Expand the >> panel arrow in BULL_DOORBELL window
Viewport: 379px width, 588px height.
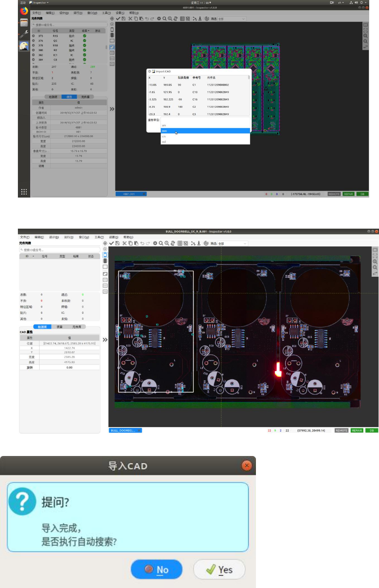(105, 340)
